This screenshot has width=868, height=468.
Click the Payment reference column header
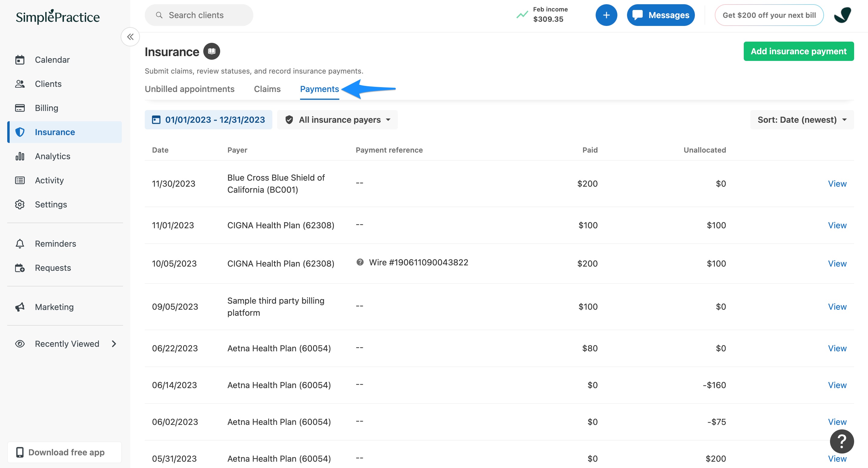389,150
